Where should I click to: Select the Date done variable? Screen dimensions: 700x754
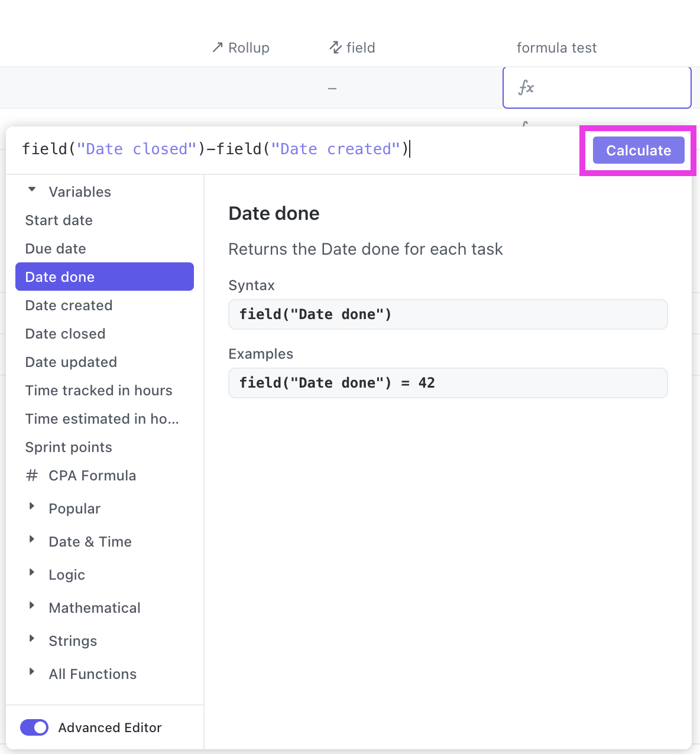(x=60, y=277)
